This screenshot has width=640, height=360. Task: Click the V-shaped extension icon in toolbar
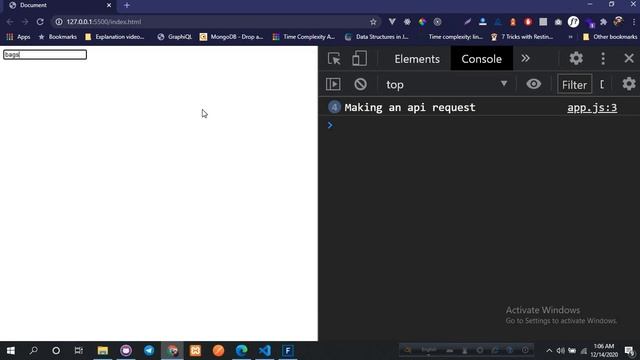coord(392,22)
